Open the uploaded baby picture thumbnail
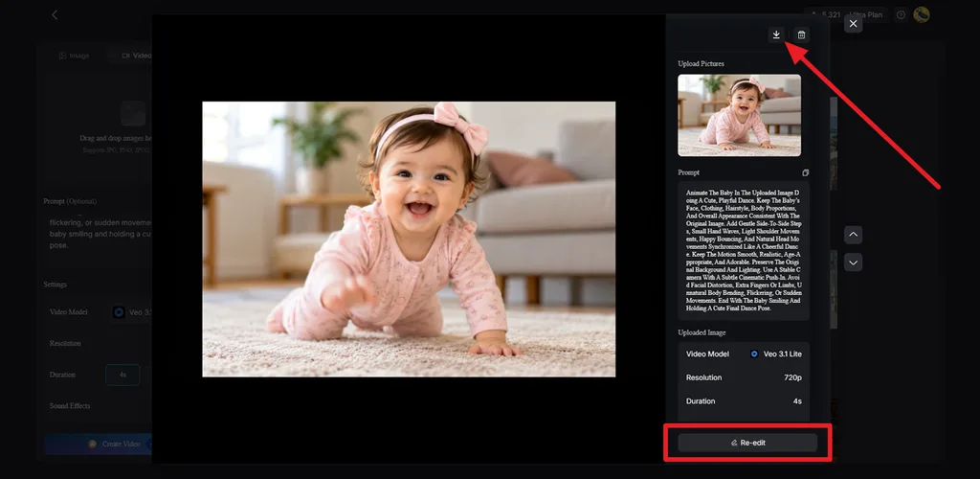The width and height of the screenshot is (980, 479). [x=740, y=115]
